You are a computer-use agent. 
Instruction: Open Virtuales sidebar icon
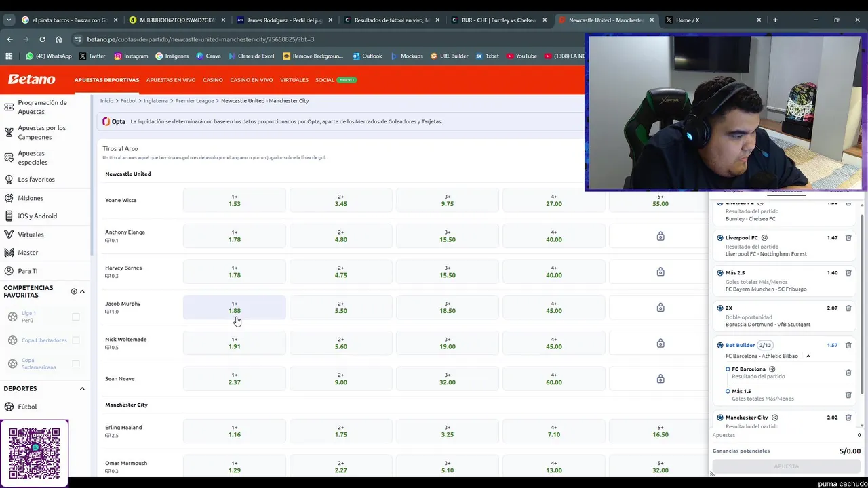coord(9,235)
